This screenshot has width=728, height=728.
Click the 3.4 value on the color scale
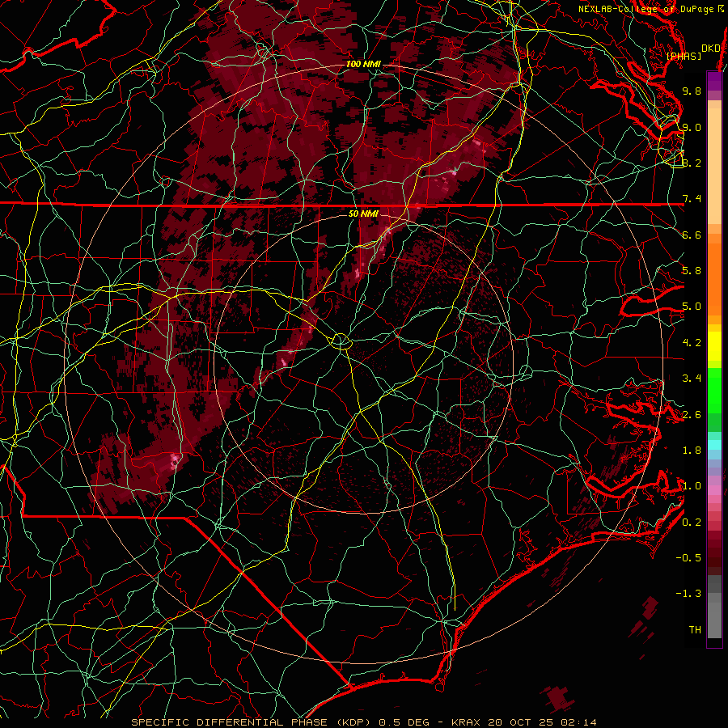coord(692,379)
